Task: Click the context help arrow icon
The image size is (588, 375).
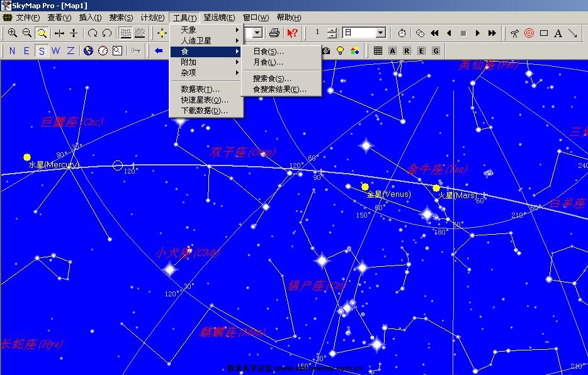Action: [292, 33]
